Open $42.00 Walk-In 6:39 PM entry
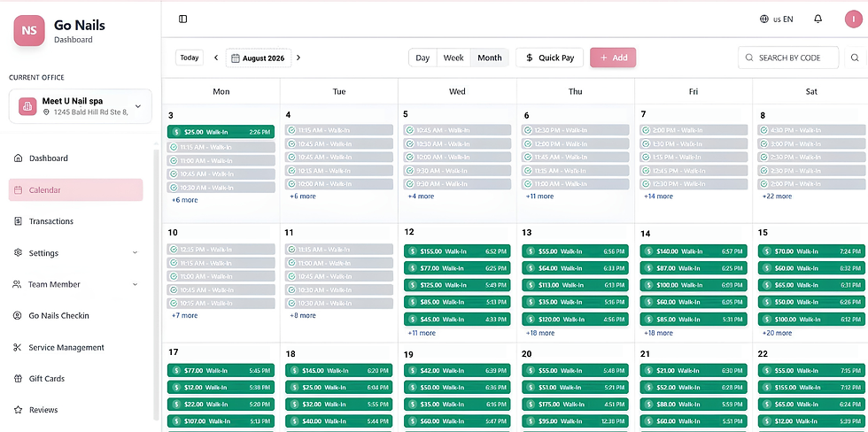The height and width of the screenshot is (432, 868). (457, 371)
